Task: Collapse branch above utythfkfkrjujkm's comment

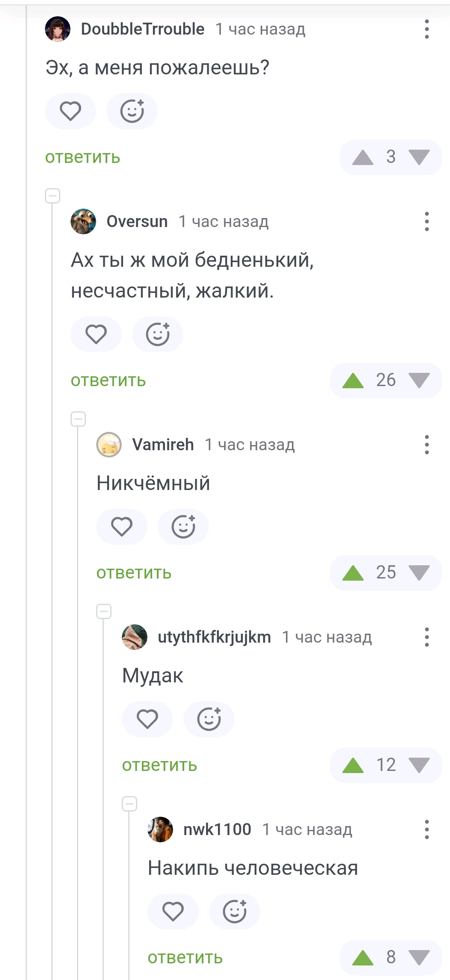Action: tap(104, 611)
